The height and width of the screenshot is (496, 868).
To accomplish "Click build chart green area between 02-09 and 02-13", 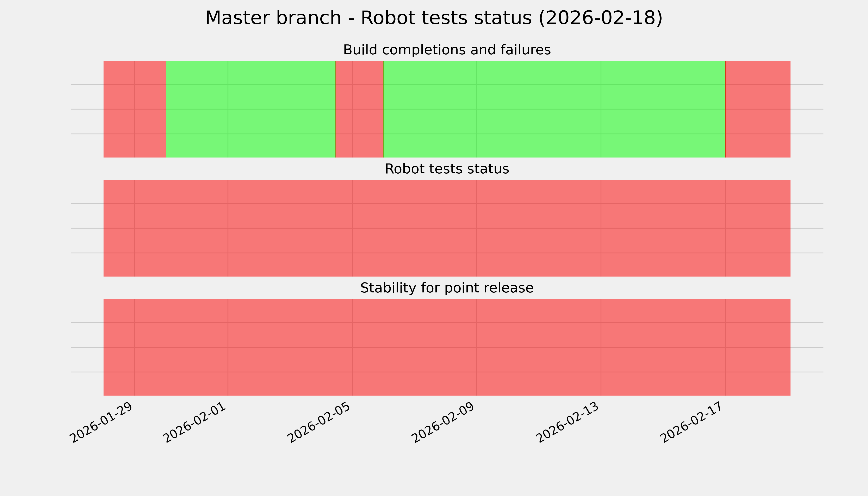I will pyautogui.click(x=538, y=109).
